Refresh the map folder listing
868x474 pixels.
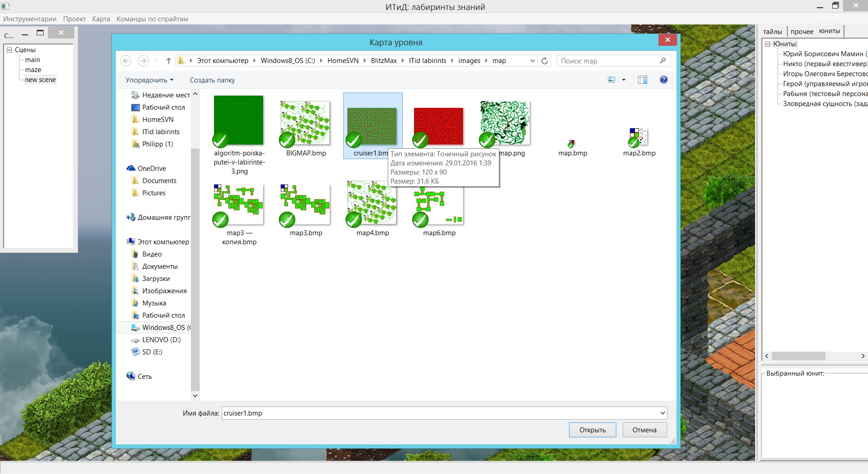point(545,61)
